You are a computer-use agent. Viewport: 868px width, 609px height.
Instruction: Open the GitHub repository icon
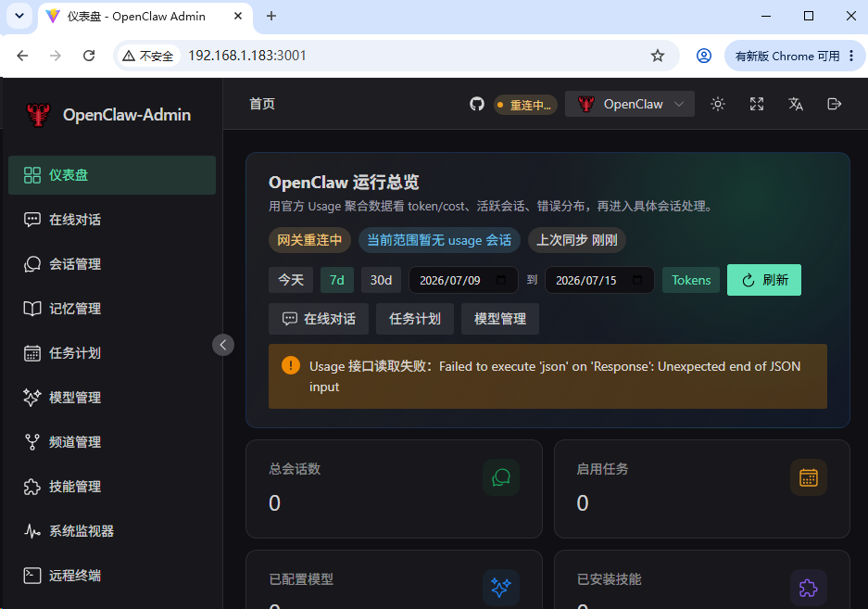pyautogui.click(x=477, y=104)
